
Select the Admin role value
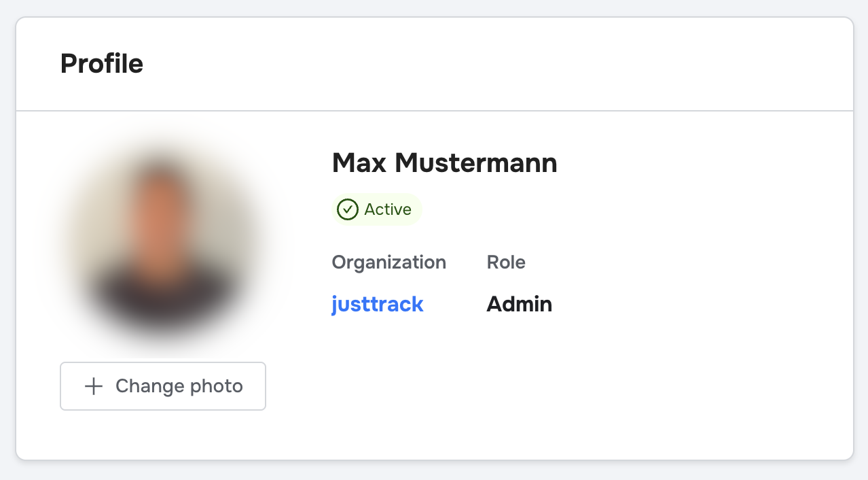[x=519, y=304]
